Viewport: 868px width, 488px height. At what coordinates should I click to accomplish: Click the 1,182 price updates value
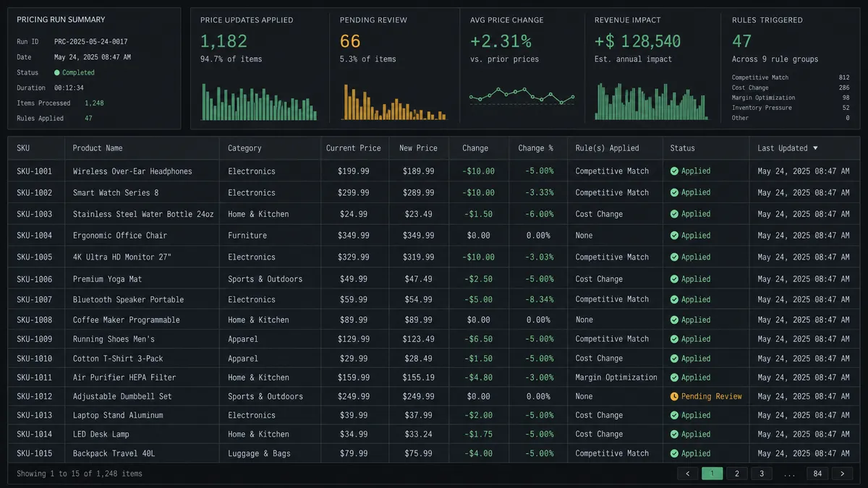point(224,41)
